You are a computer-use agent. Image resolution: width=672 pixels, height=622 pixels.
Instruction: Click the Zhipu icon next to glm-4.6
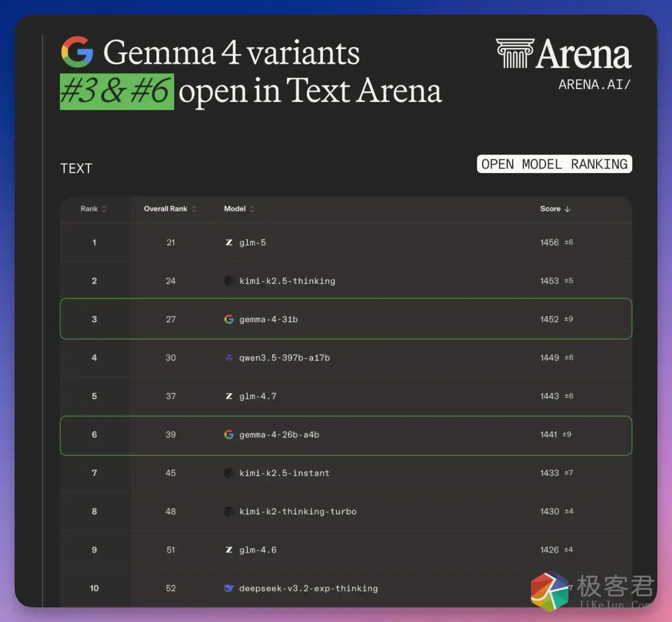point(229,550)
